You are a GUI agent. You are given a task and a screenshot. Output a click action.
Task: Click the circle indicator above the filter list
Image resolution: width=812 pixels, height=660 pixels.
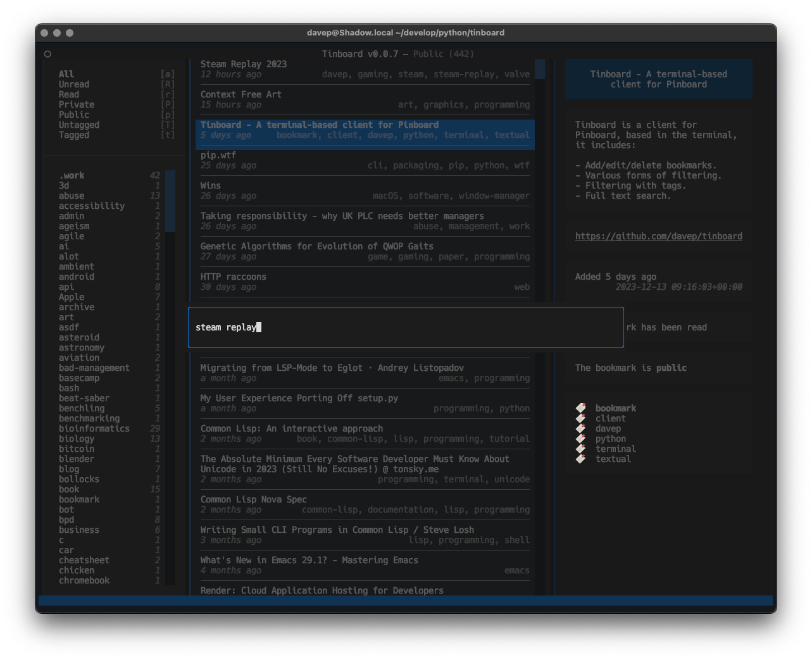click(47, 54)
